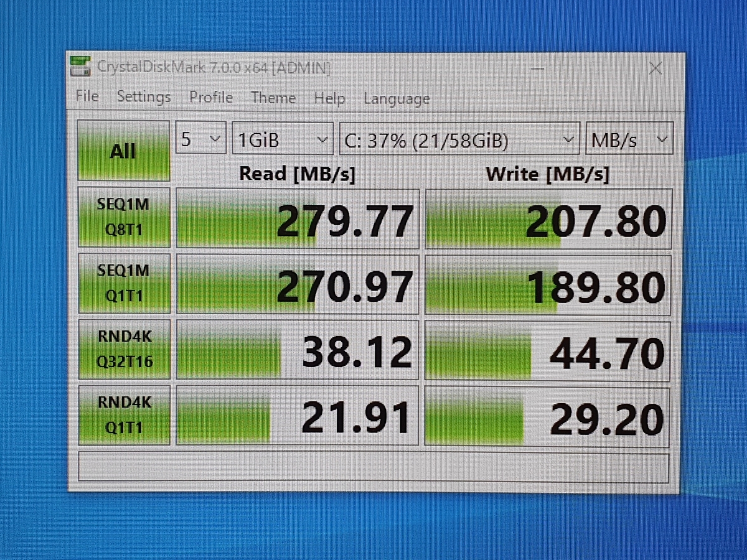Open the Language menu
Image resolution: width=747 pixels, height=560 pixels.
397,99
